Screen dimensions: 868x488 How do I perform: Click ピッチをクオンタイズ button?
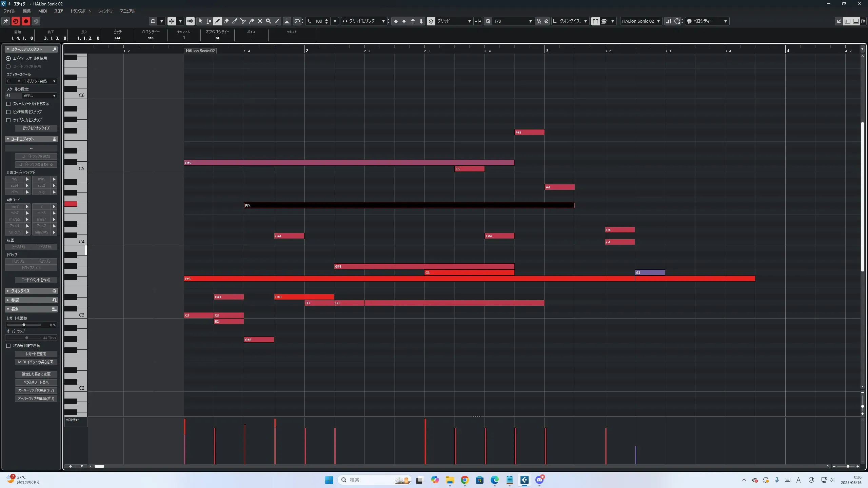[x=36, y=128]
